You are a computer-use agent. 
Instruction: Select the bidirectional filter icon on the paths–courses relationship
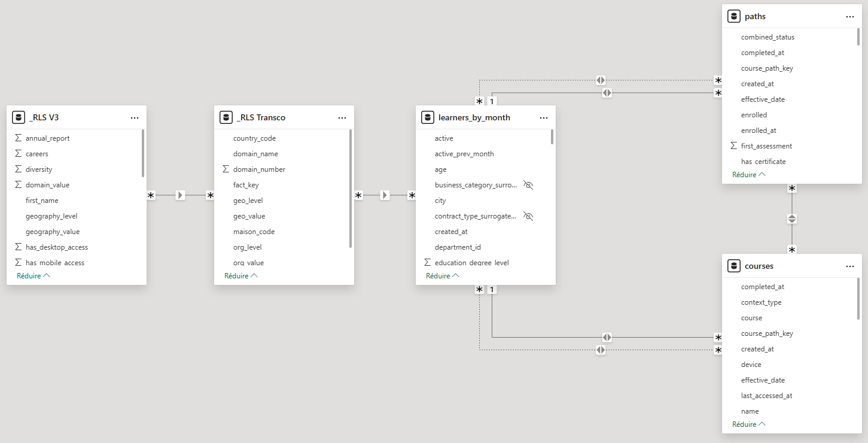(x=792, y=219)
